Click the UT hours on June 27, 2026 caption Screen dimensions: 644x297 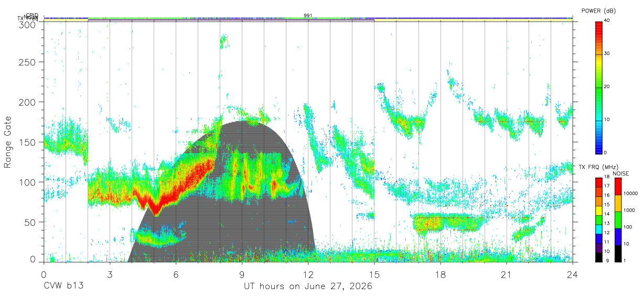pos(308,287)
